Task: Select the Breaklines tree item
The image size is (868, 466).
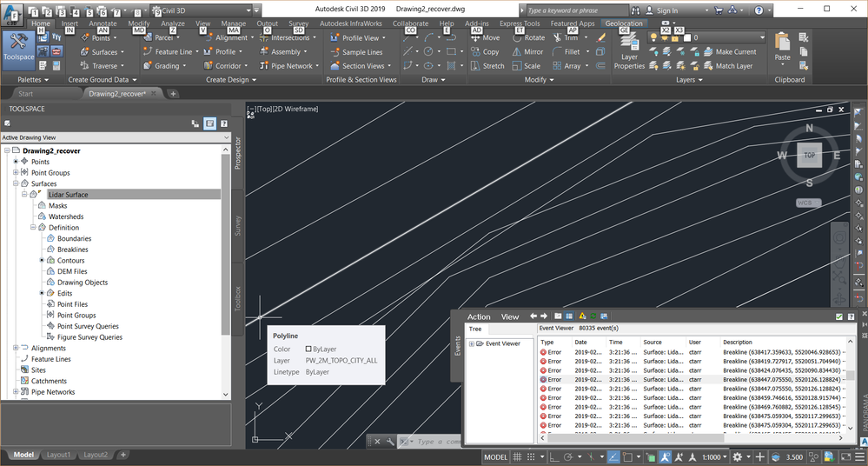Action: (x=72, y=250)
